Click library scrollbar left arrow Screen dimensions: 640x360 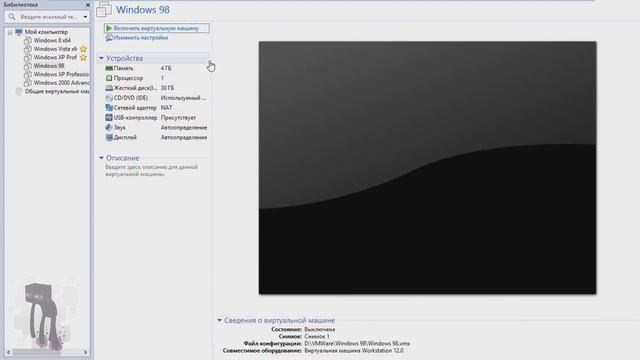(9, 352)
